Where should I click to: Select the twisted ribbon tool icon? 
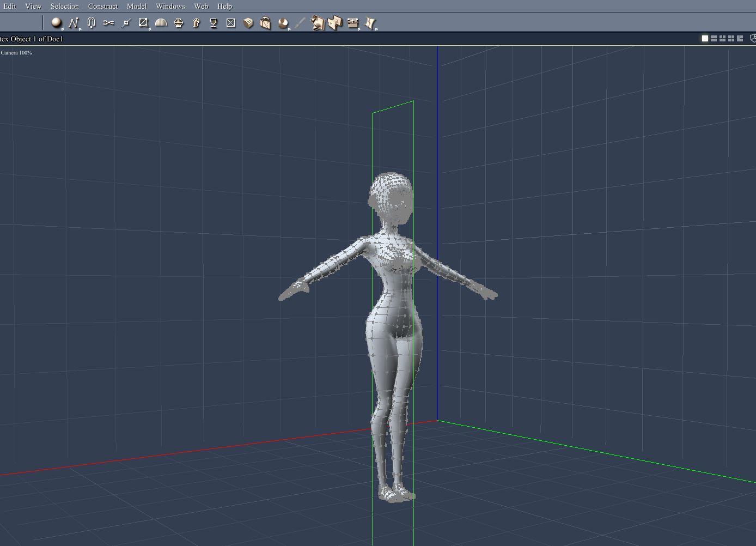pos(370,23)
